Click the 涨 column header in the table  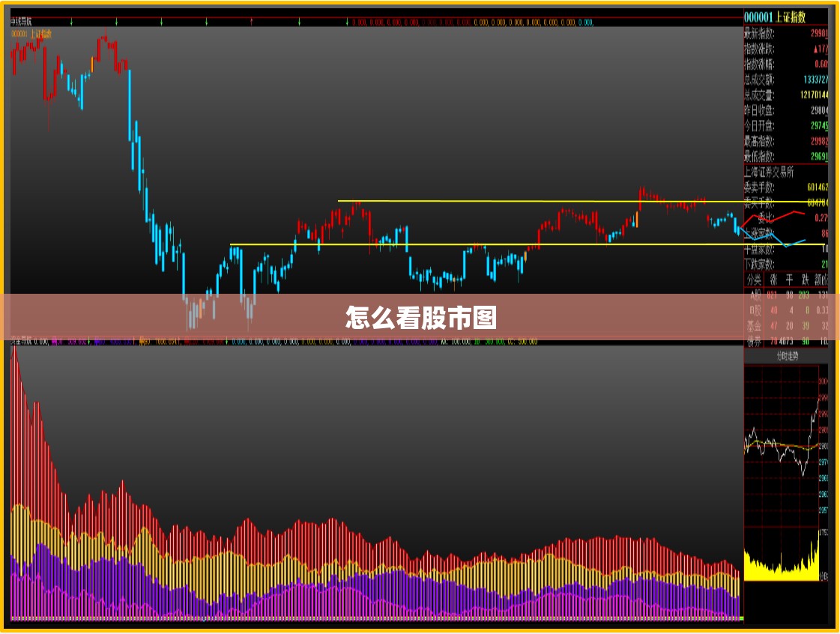tap(773, 280)
